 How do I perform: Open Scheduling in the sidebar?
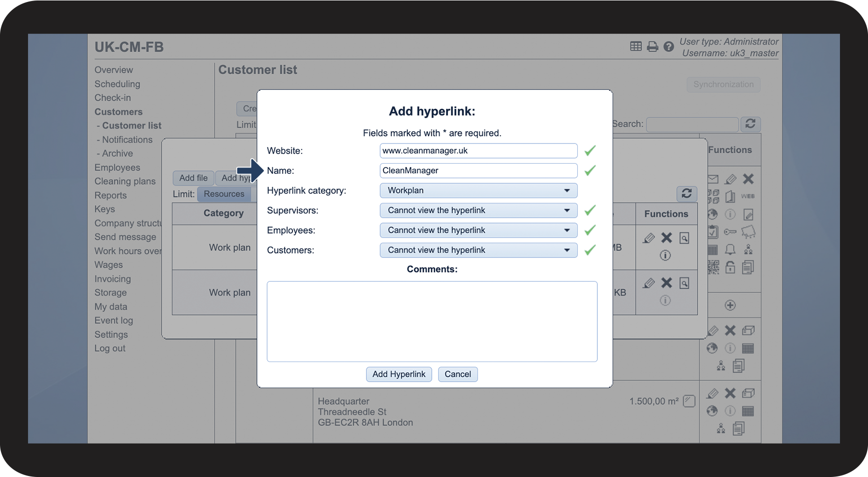tap(117, 84)
